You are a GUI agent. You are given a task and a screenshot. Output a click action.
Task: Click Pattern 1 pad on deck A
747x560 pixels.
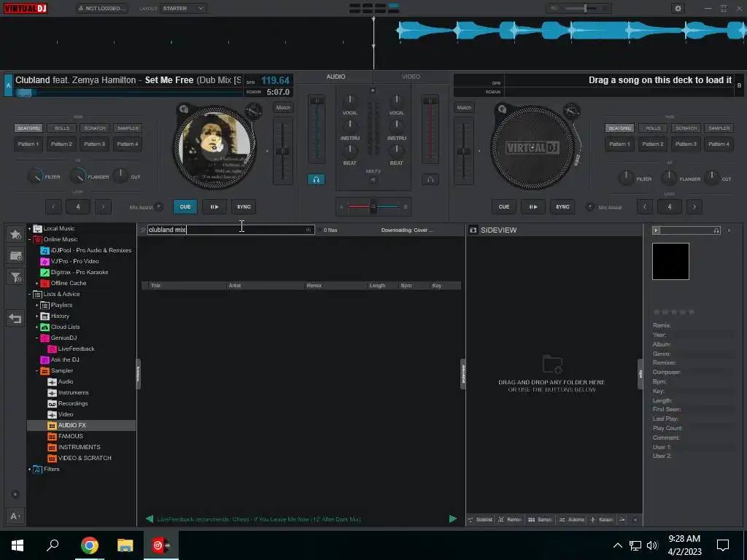[28, 144]
